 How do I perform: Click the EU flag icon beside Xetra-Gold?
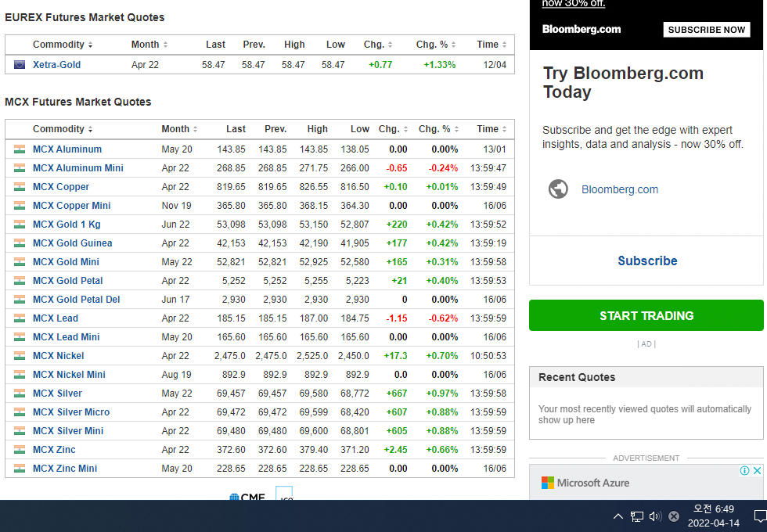(x=20, y=64)
